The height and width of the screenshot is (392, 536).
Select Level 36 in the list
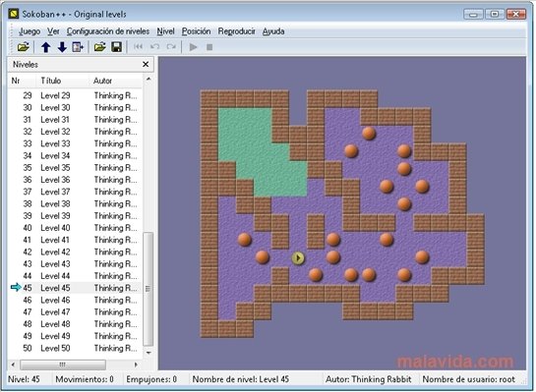click(x=75, y=180)
